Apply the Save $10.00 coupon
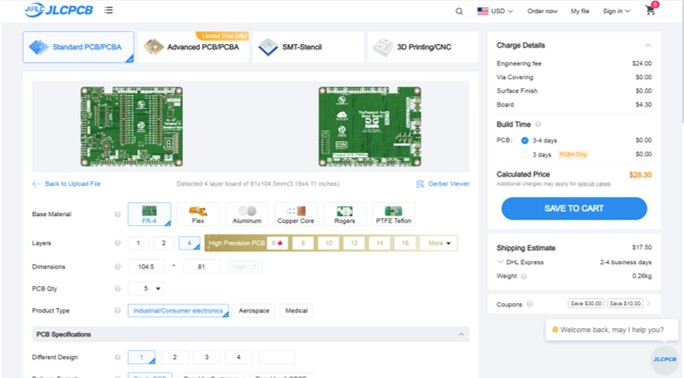The height and width of the screenshot is (378, 684). click(625, 303)
